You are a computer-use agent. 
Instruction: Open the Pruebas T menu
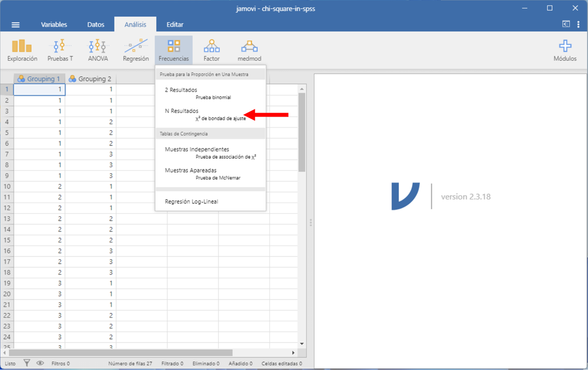pos(60,50)
